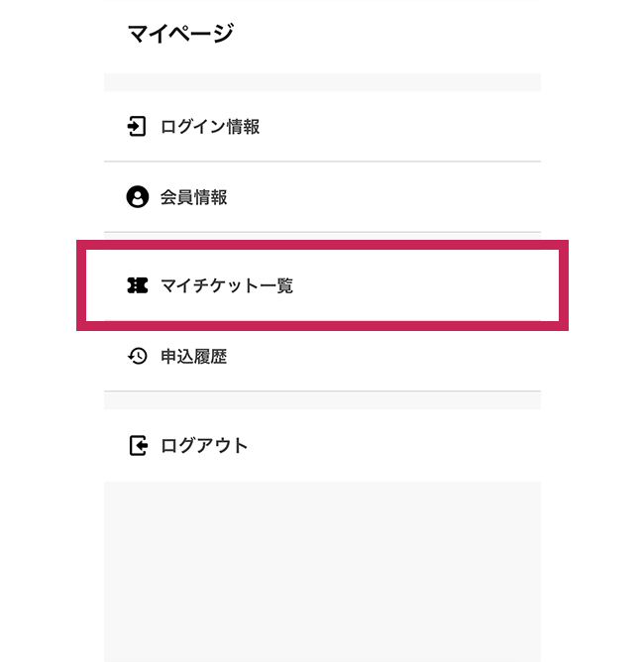Screen dimensions: 644x662
Task: Click the login arrow icon beside ログイン情報
Action: (x=137, y=127)
